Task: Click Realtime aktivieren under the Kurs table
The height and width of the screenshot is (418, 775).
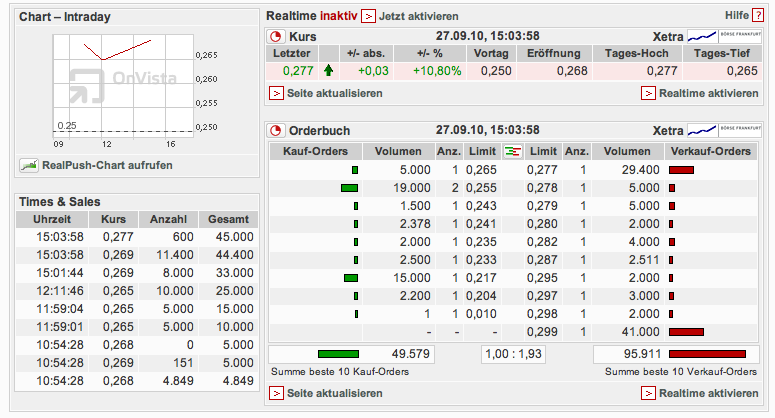Action: pyautogui.click(x=708, y=93)
